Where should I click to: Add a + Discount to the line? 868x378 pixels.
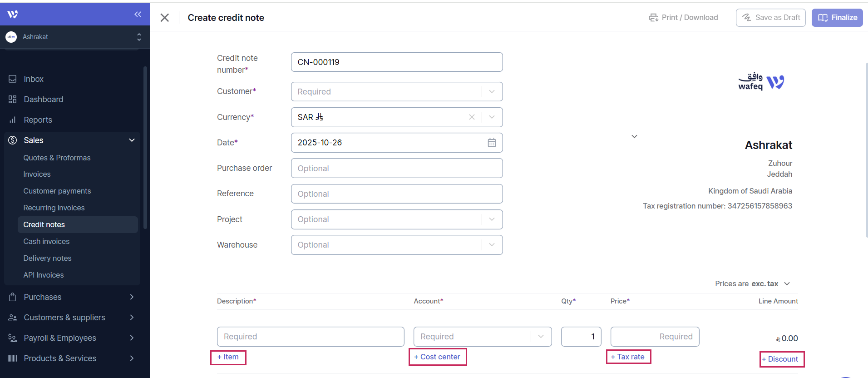pyautogui.click(x=781, y=359)
